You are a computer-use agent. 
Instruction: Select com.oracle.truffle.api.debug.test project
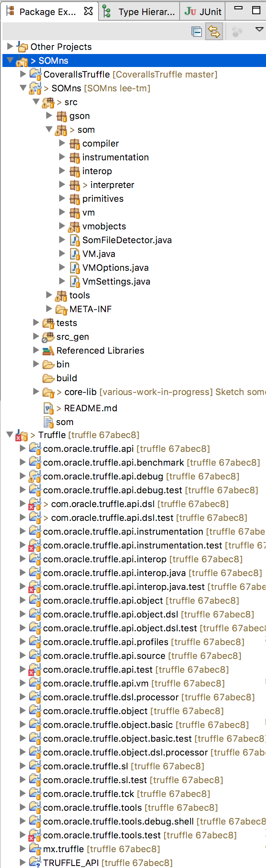[150, 490]
